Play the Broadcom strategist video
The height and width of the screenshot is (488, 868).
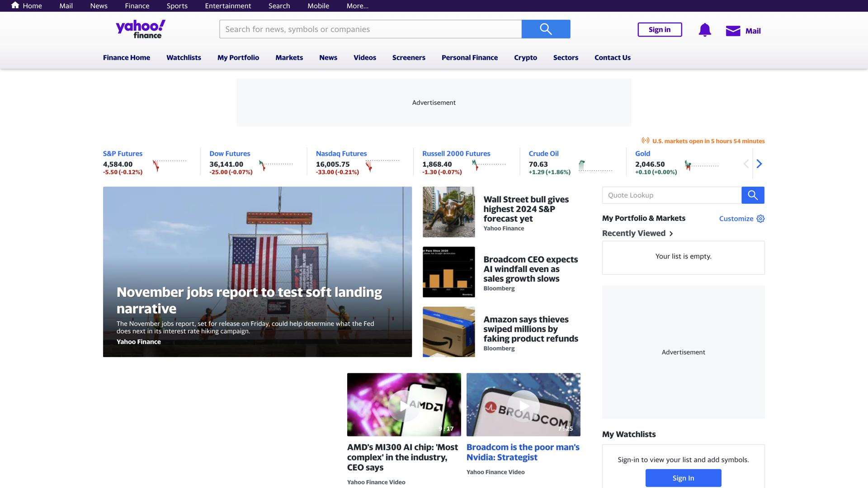523,404
